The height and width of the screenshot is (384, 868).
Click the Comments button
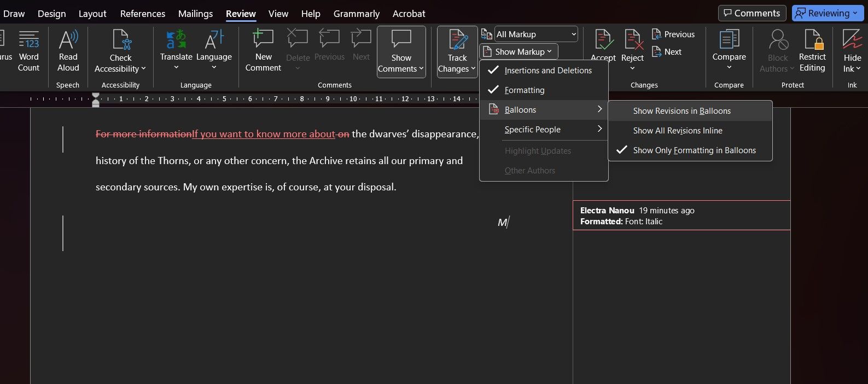pyautogui.click(x=752, y=13)
